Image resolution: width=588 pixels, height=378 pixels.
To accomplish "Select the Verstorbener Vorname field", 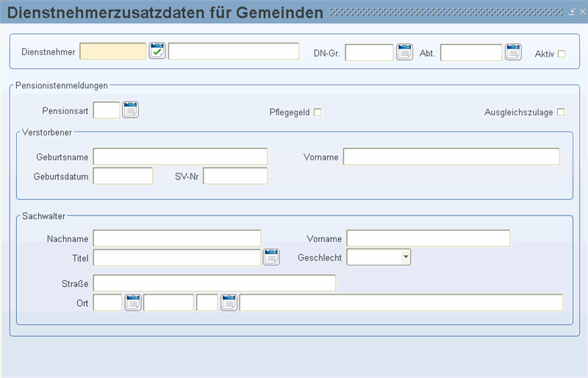I will (451, 156).
